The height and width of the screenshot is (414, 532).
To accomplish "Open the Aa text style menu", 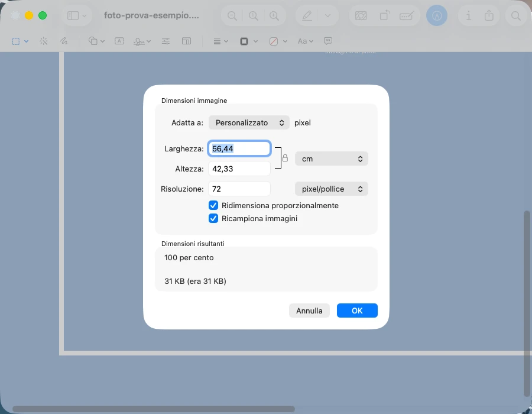I will [x=305, y=41].
